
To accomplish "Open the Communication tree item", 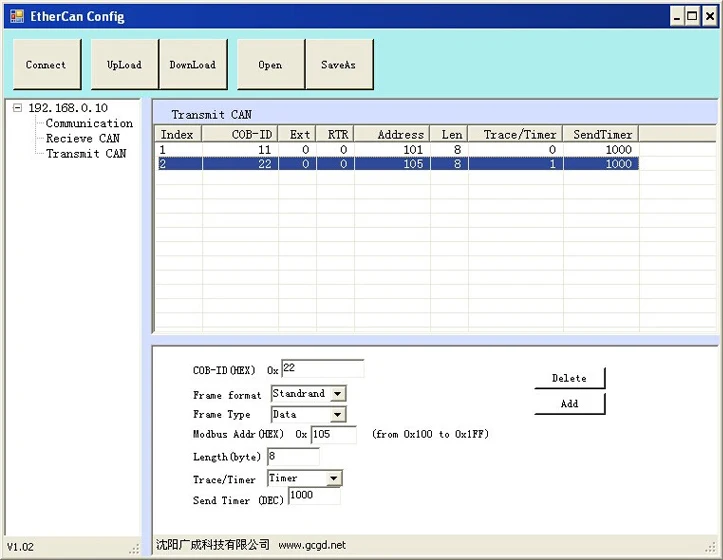I will pos(89,123).
